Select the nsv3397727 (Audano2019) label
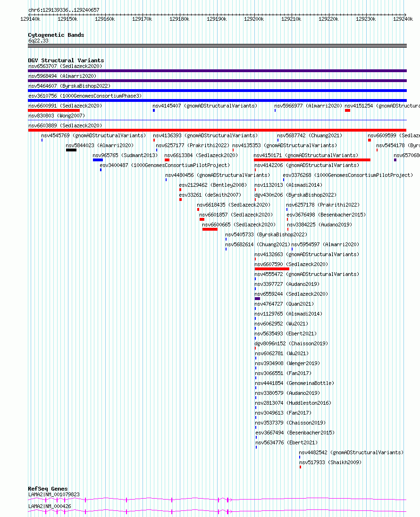420x517 pixels. pyautogui.click(x=287, y=284)
